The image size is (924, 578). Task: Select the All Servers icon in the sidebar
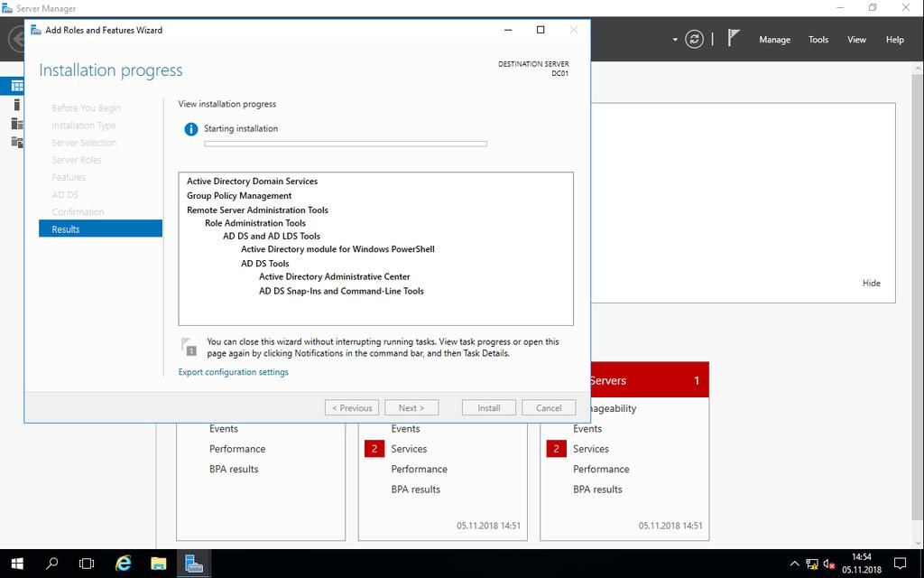click(17, 123)
